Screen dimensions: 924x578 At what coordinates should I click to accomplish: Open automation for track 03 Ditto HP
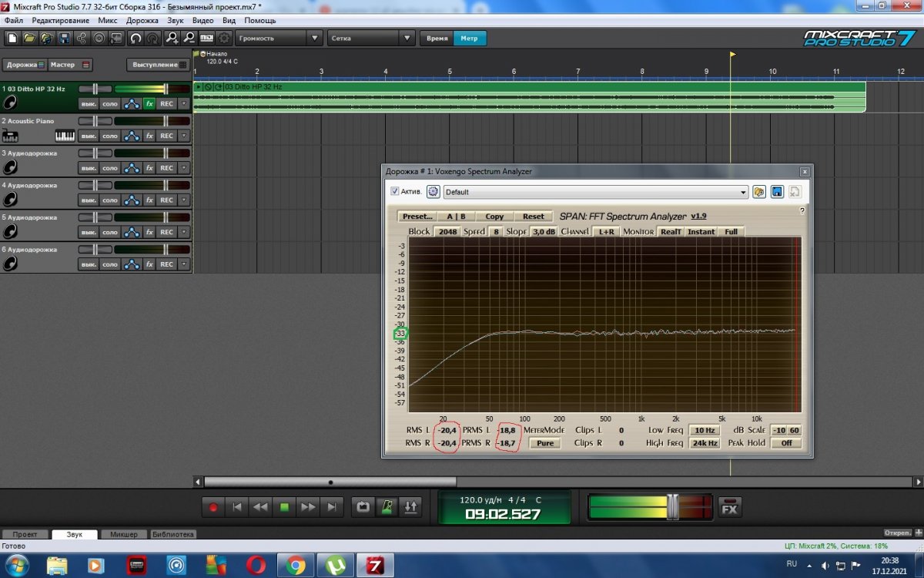[132, 103]
